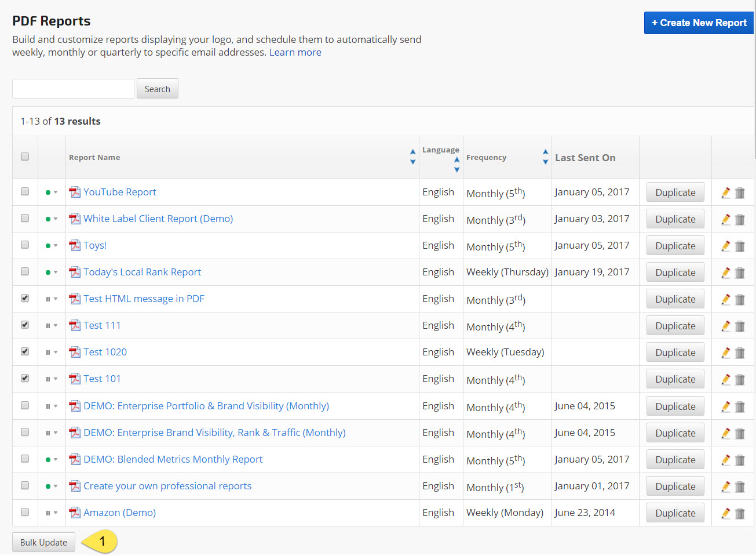The height and width of the screenshot is (556, 756).
Task: Select the YouTube Report checkbox
Action: [x=25, y=191]
